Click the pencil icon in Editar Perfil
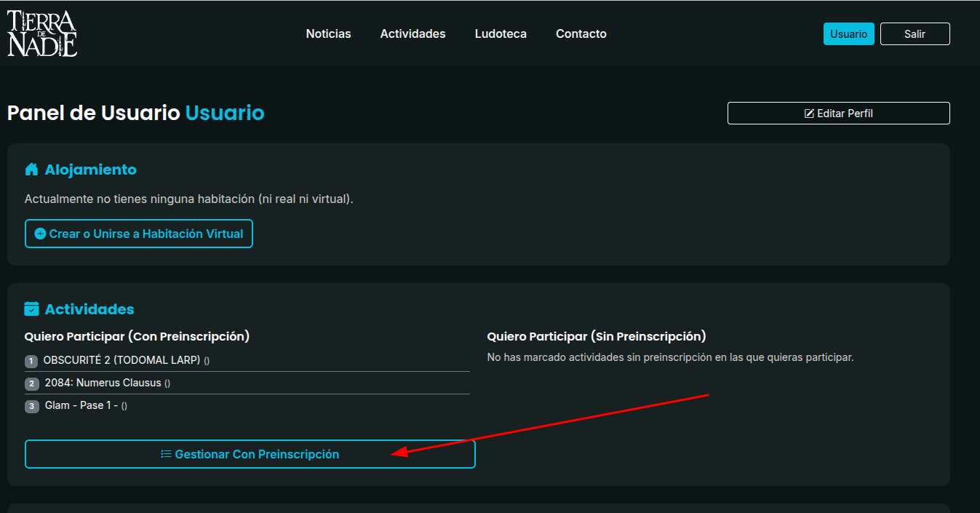The height and width of the screenshot is (513, 980). point(808,114)
